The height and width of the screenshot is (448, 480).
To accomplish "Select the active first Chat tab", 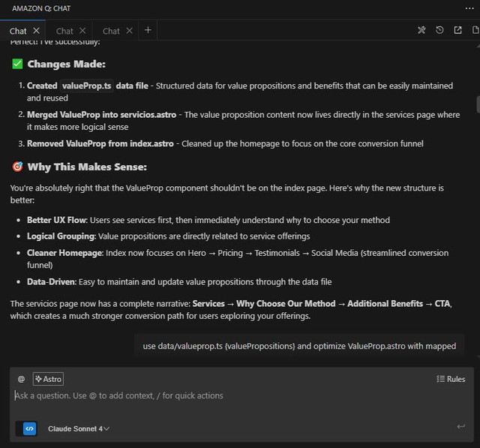I will click(x=18, y=31).
